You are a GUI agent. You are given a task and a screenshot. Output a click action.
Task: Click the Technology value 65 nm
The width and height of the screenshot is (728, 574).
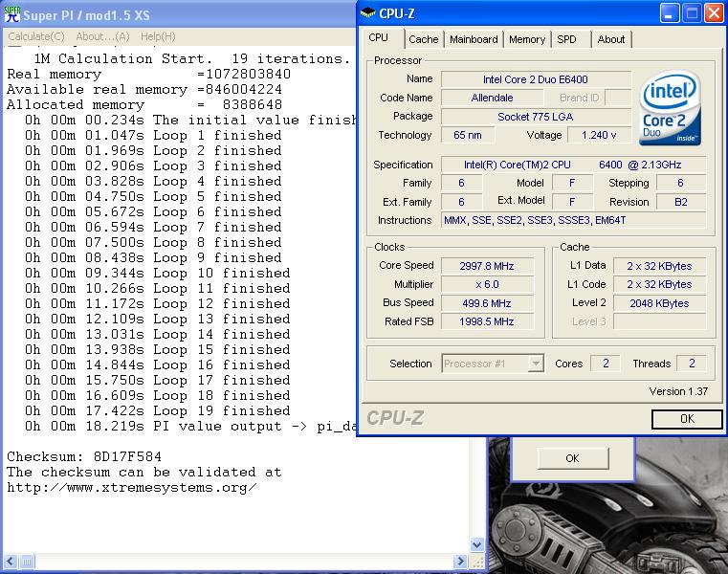pos(468,135)
